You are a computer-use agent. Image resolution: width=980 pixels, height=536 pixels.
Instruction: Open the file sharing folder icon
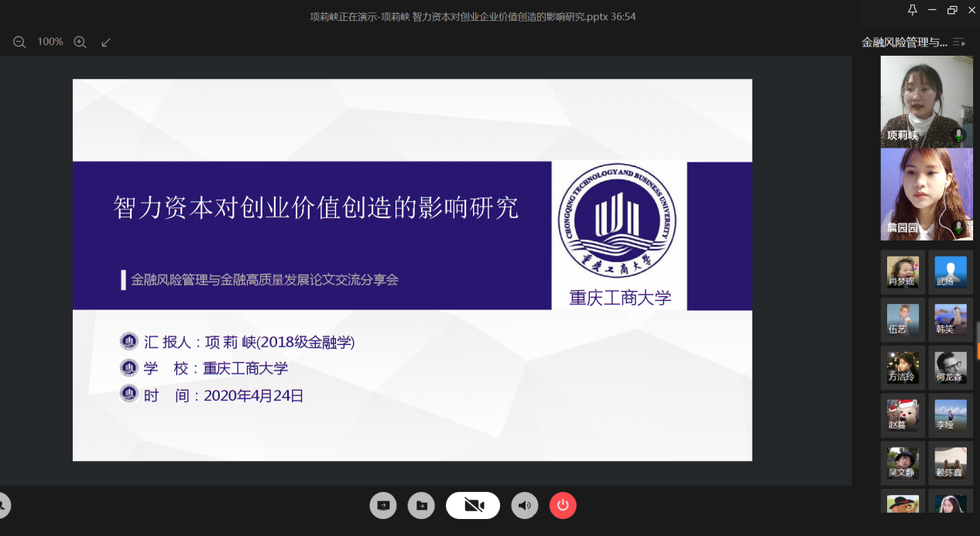tap(421, 506)
